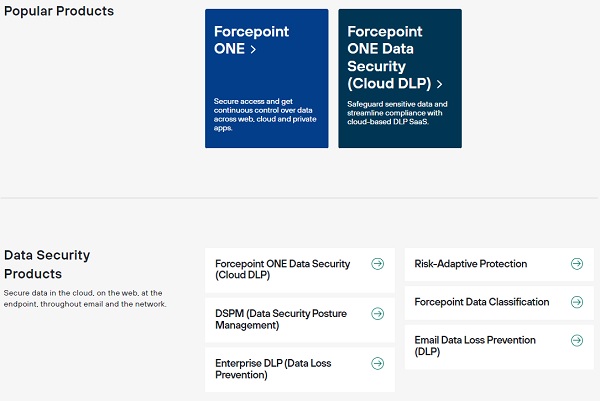Click arrow icon beside Forcepoint ONE Data Security (Cloud DLP) list item
Viewport: 600px width, 401px height.
[x=377, y=264]
